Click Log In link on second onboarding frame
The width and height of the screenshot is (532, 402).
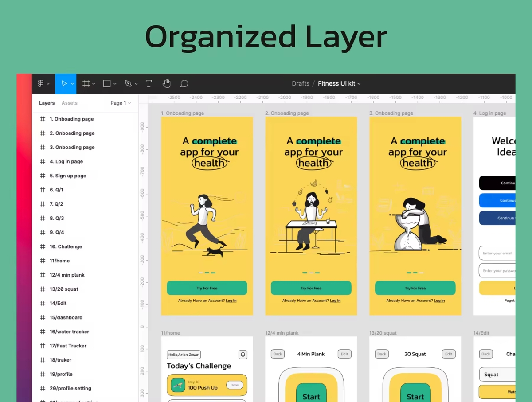335,301
